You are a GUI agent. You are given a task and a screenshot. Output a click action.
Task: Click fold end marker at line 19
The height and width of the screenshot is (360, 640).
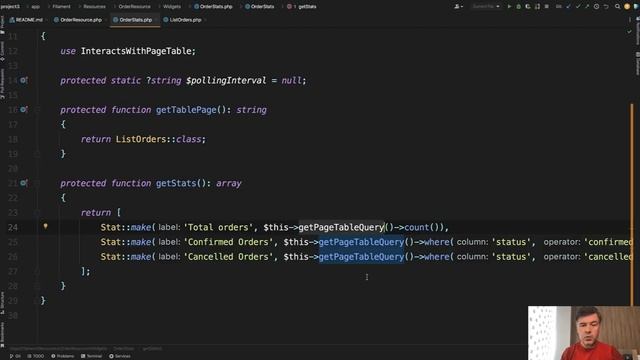(x=37, y=154)
